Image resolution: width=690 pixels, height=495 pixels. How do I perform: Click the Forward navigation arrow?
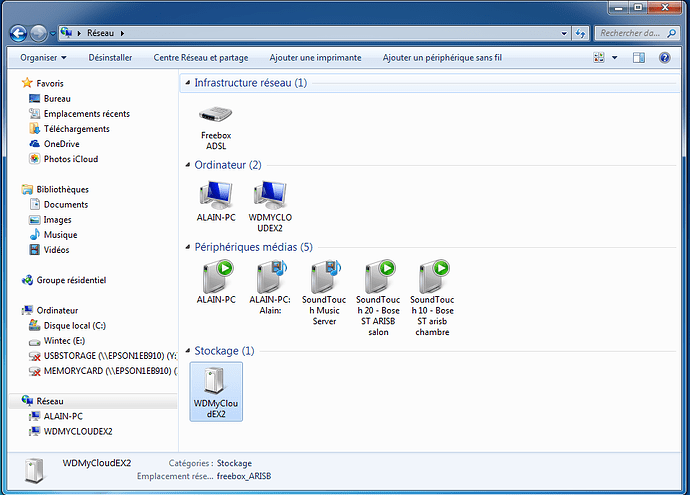[38, 33]
